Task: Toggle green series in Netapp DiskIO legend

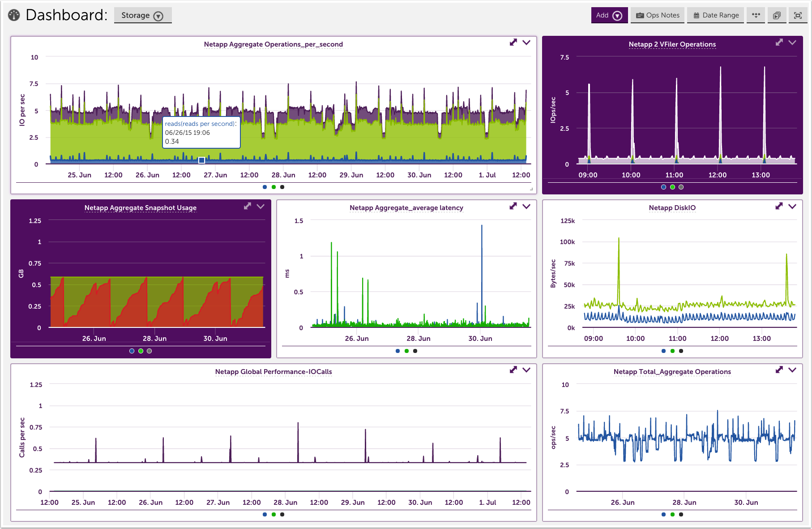Action: click(x=672, y=351)
